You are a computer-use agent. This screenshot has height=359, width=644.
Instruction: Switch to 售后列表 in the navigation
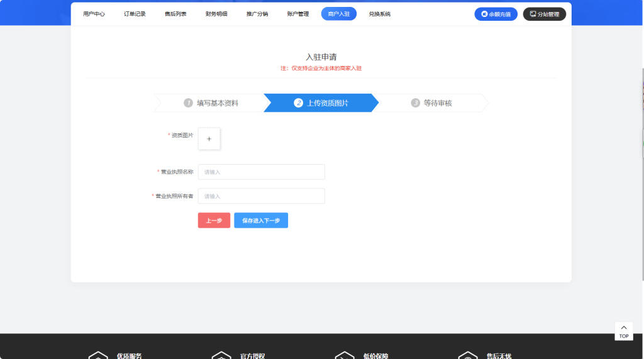click(x=175, y=14)
